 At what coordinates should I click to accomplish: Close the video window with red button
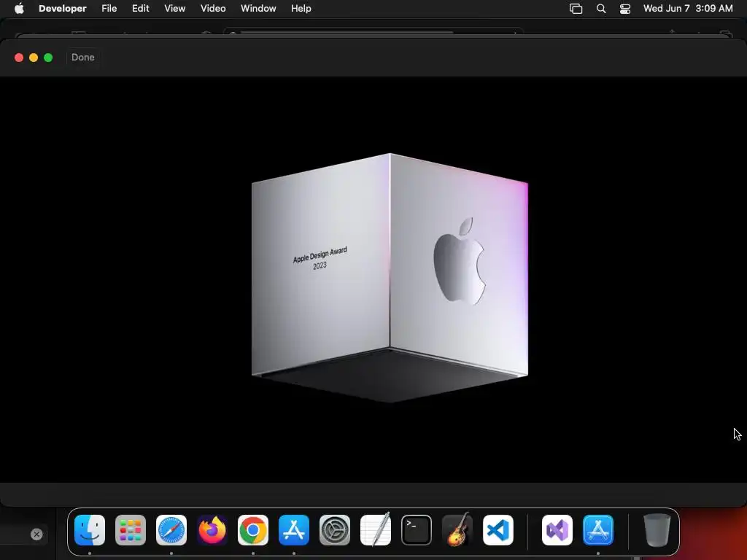19,58
